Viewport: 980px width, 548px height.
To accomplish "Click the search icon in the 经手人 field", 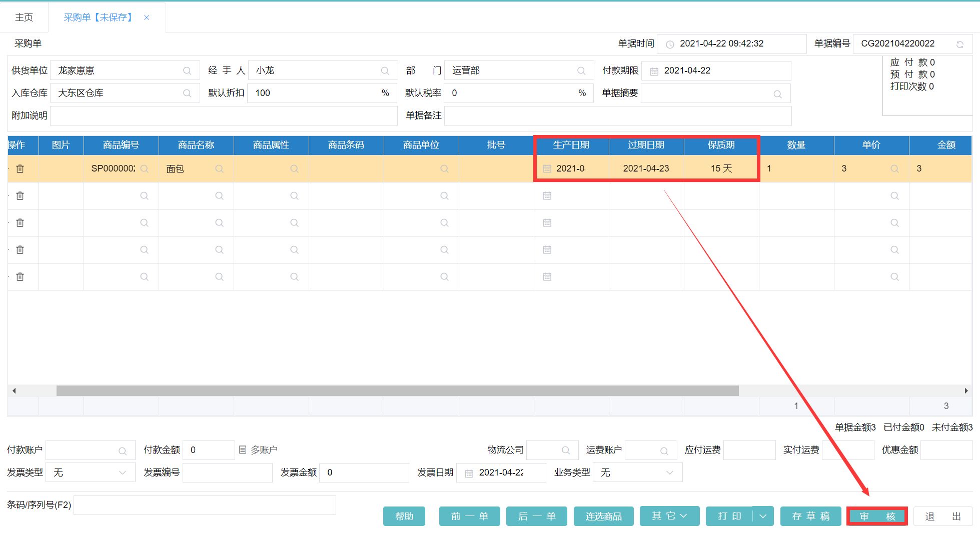I will click(385, 71).
